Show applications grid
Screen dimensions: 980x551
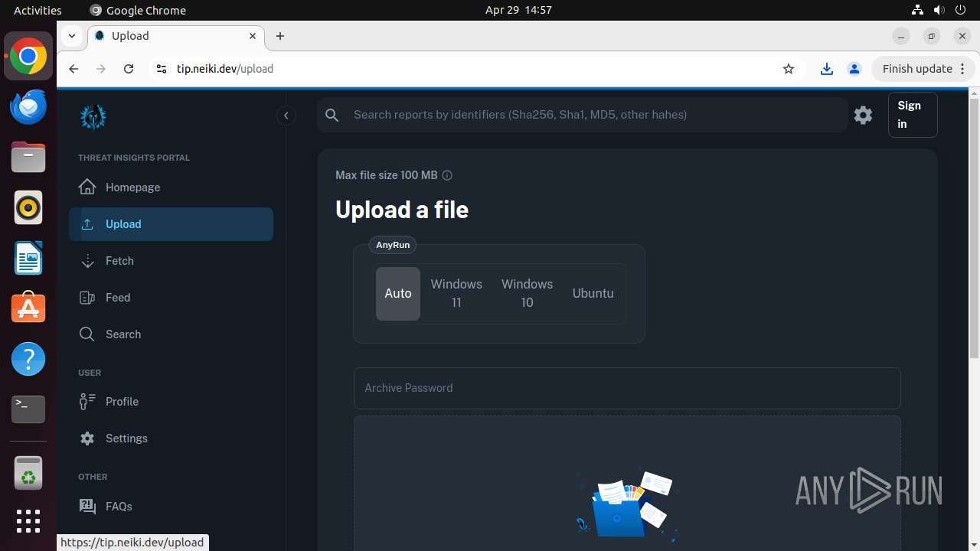point(28,521)
